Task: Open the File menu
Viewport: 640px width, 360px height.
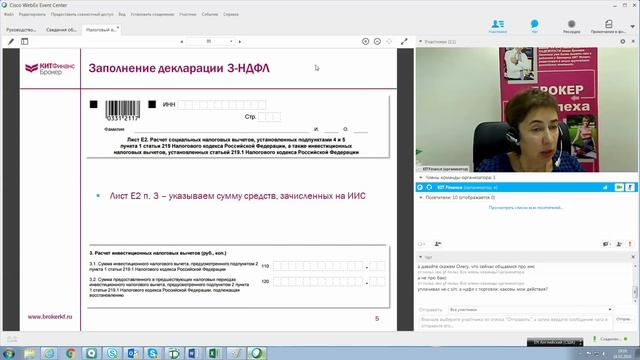Action: tap(9, 14)
